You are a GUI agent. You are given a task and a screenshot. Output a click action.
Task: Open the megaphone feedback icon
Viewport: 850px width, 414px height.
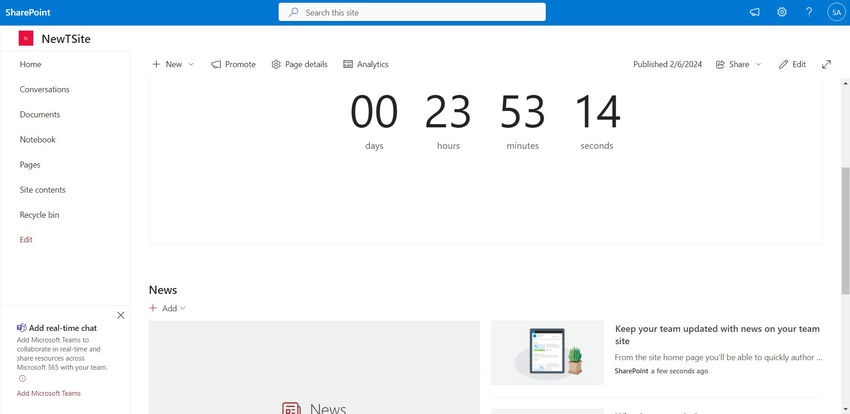pyautogui.click(x=755, y=12)
